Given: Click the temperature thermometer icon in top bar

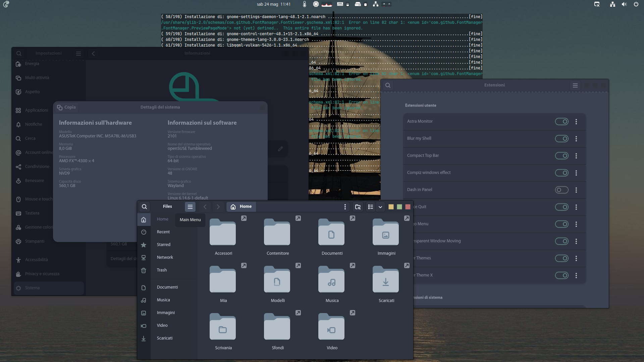Looking at the screenshot, I should pyautogui.click(x=304, y=4).
